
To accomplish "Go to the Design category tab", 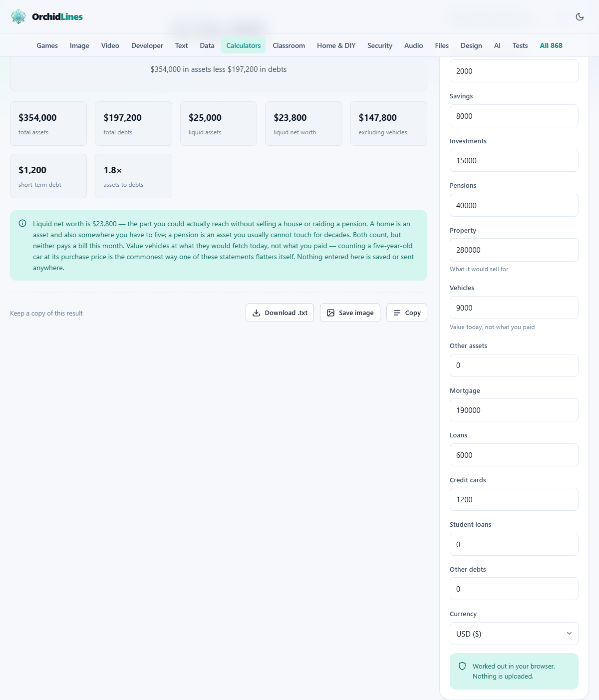I will point(471,45).
